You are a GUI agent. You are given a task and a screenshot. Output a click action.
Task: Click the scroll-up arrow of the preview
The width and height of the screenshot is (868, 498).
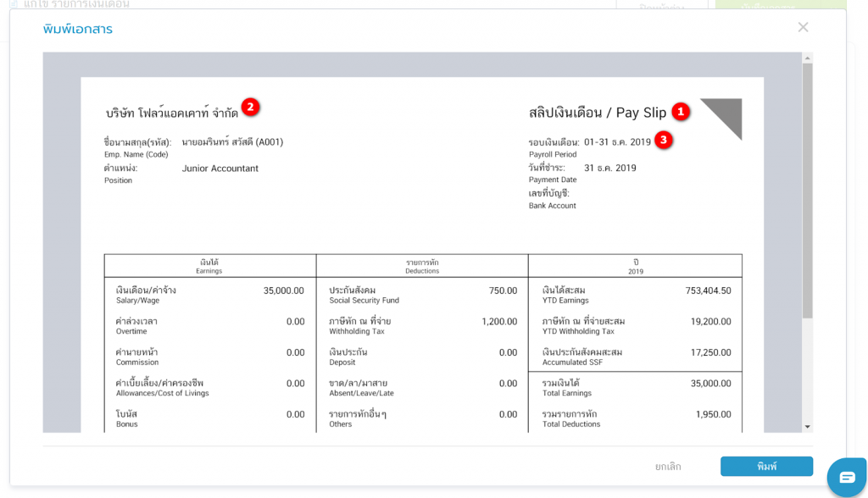808,58
